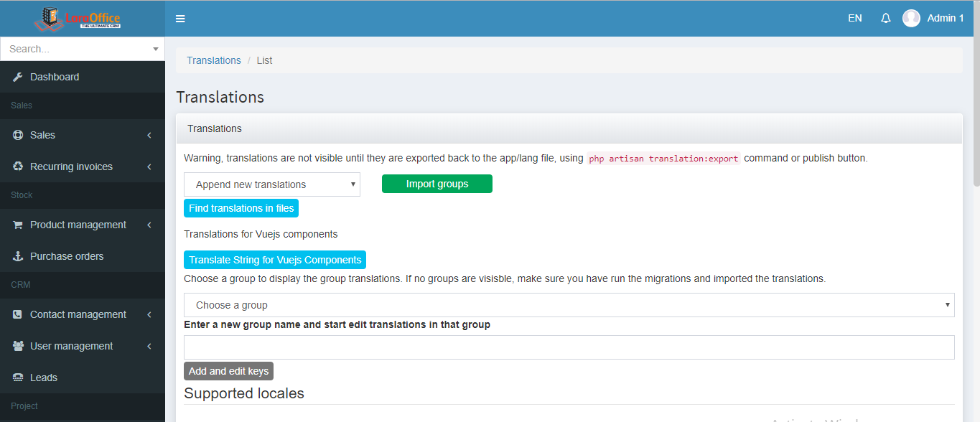
Task: Open the Choose a group dropdown
Action: coord(569,305)
